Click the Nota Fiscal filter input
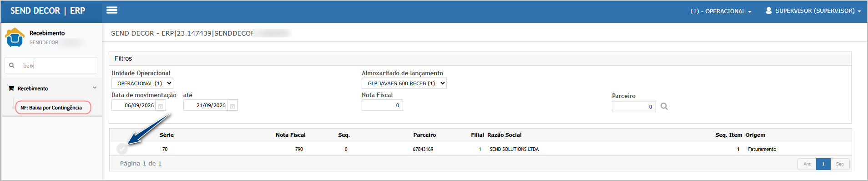This screenshot has height=181, width=868. (x=382, y=105)
